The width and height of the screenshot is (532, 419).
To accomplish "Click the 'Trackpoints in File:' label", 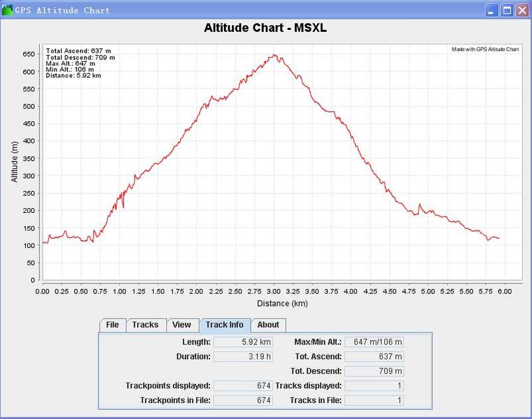I will (176, 400).
